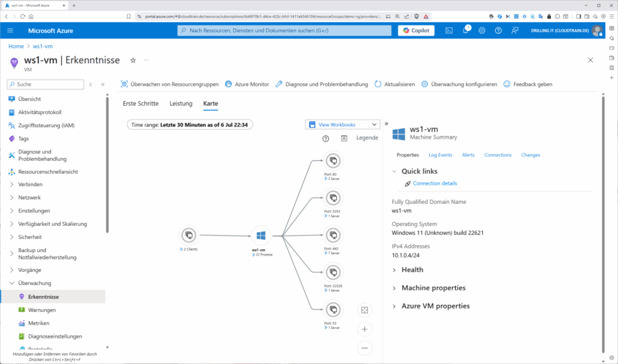Change the time range pill

click(x=190, y=124)
